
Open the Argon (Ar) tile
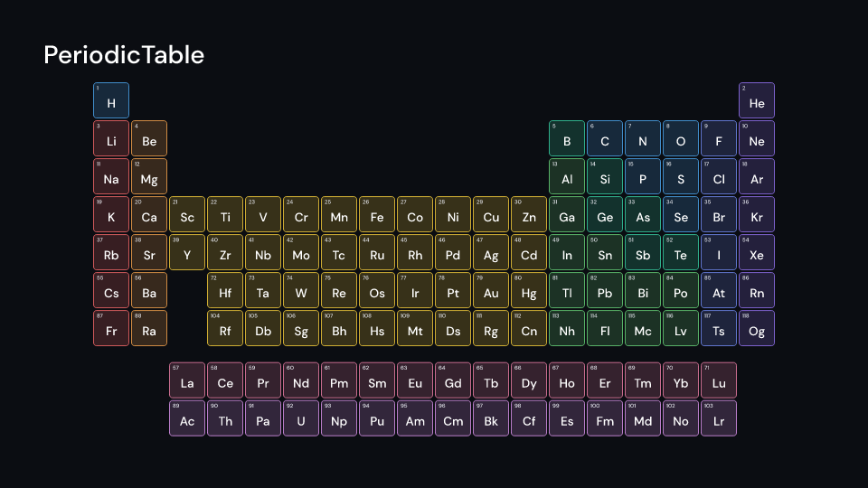[757, 176]
